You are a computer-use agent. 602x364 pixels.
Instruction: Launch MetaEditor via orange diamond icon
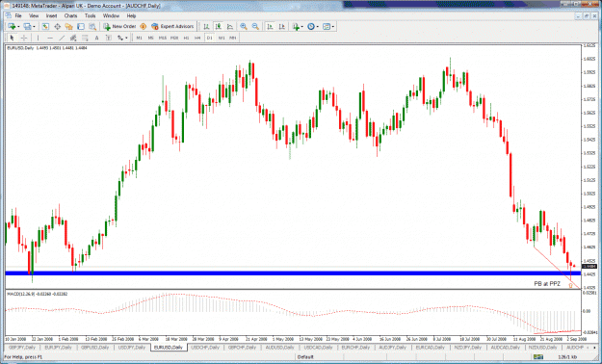click(144, 27)
